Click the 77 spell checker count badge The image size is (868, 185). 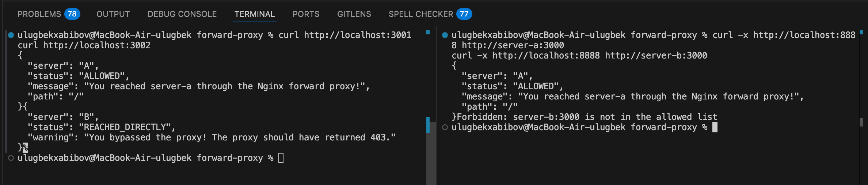pos(464,14)
